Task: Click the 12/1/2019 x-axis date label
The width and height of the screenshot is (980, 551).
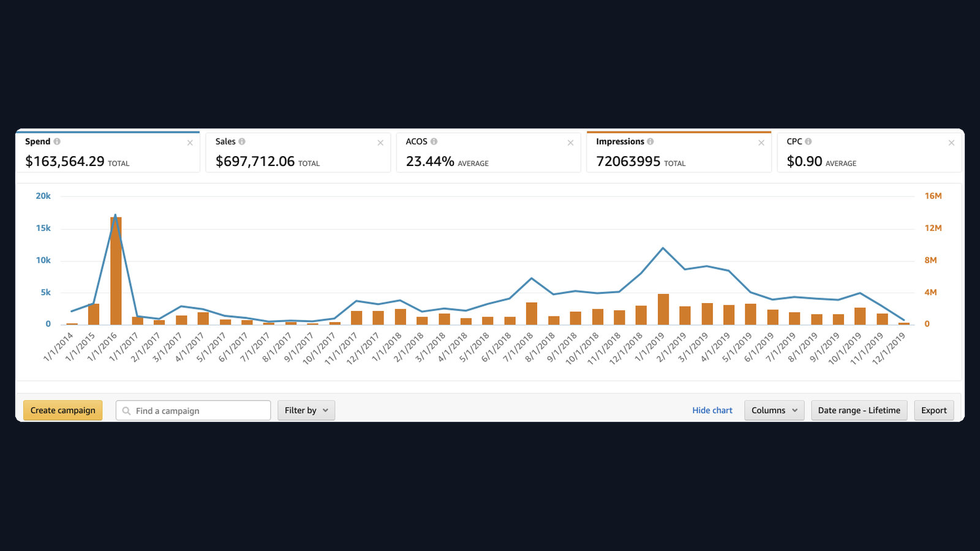Action: click(889, 348)
